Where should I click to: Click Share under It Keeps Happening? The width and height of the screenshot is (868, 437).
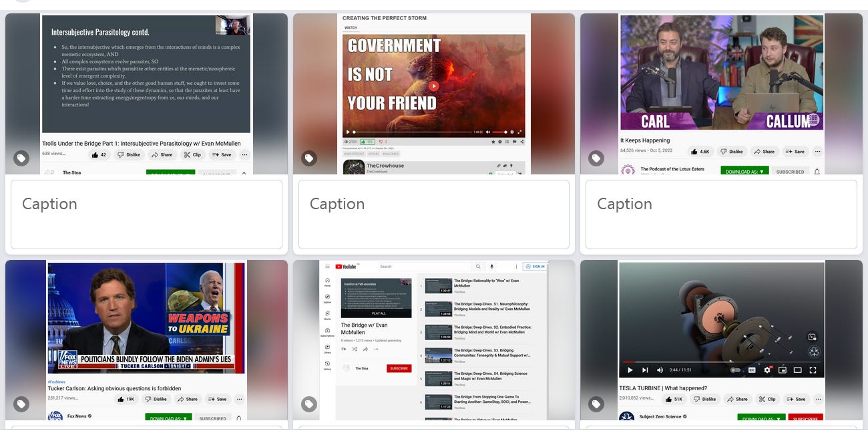click(x=765, y=151)
